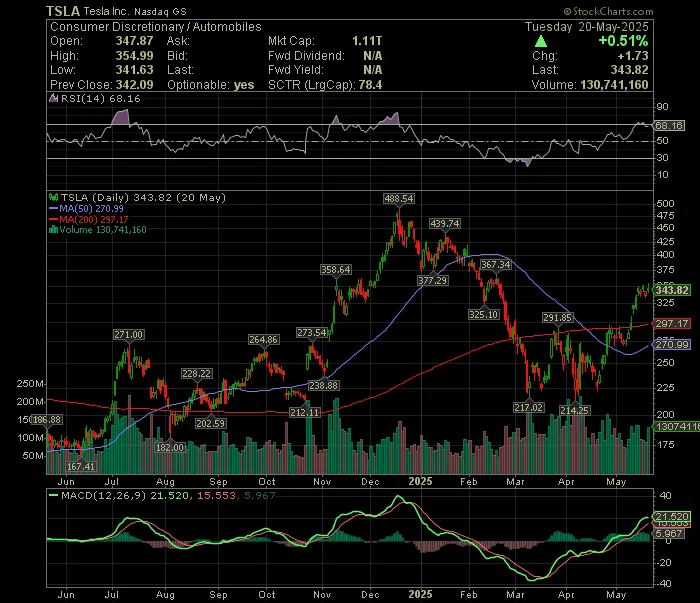
Task: Click the 228.22 price annotation
Action: click(196, 374)
